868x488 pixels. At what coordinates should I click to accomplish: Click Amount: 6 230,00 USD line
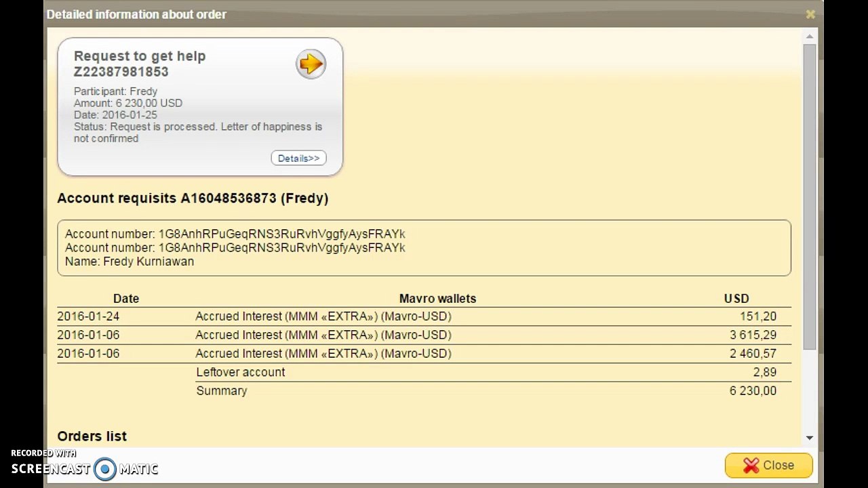[x=127, y=103]
